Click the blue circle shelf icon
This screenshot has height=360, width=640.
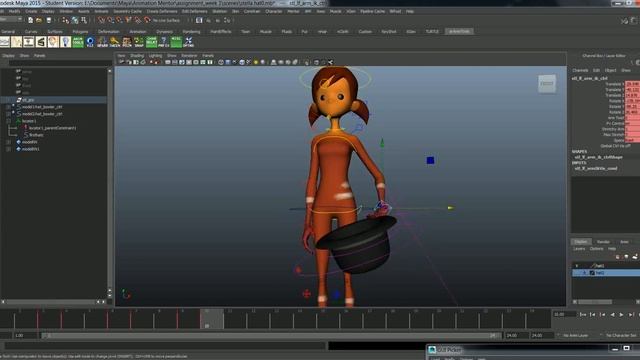pyautogui.click(x=90, y=42)
